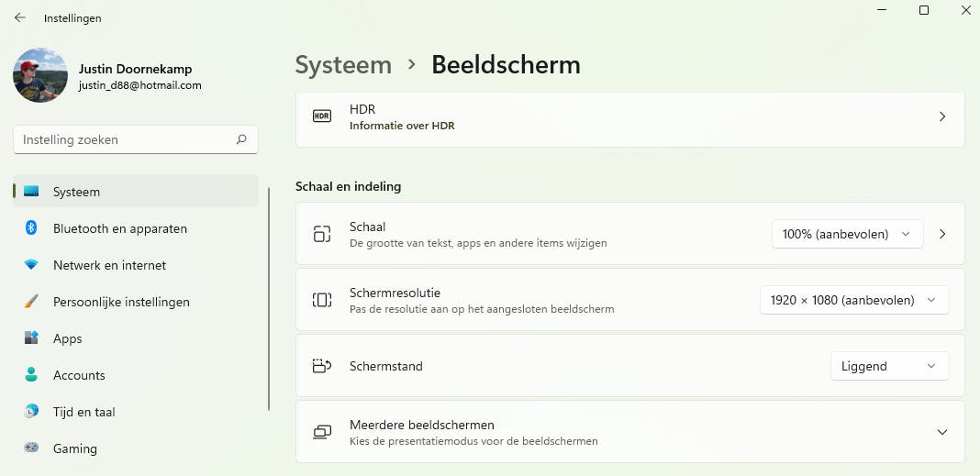Screen dimensions: 980x476
Task: Click the Systeem breadcrumb link
Action: (x=343, y=65)
